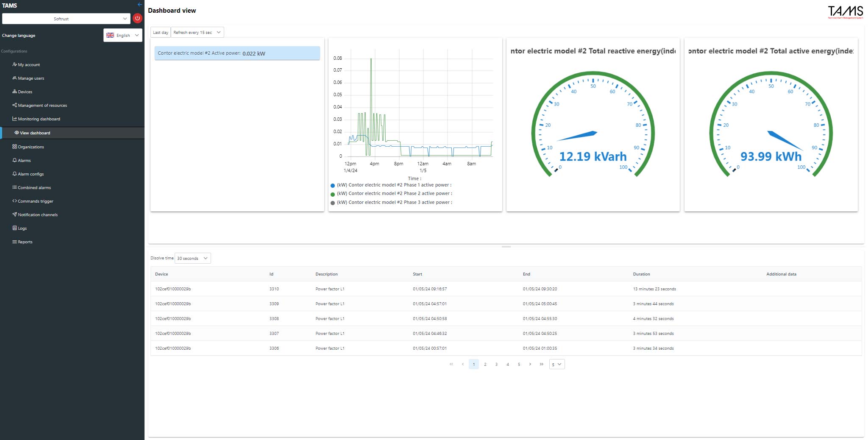This screenshot has height=440, width=868.
Task: Click end time '01/05/24 04:55:30'
Action: tap(540, 319)
